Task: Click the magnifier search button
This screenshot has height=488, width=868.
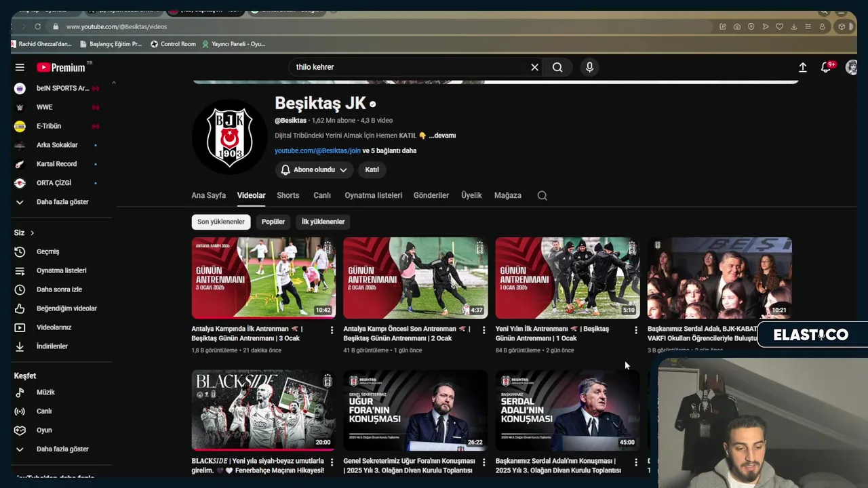Action: coord(557,67)
